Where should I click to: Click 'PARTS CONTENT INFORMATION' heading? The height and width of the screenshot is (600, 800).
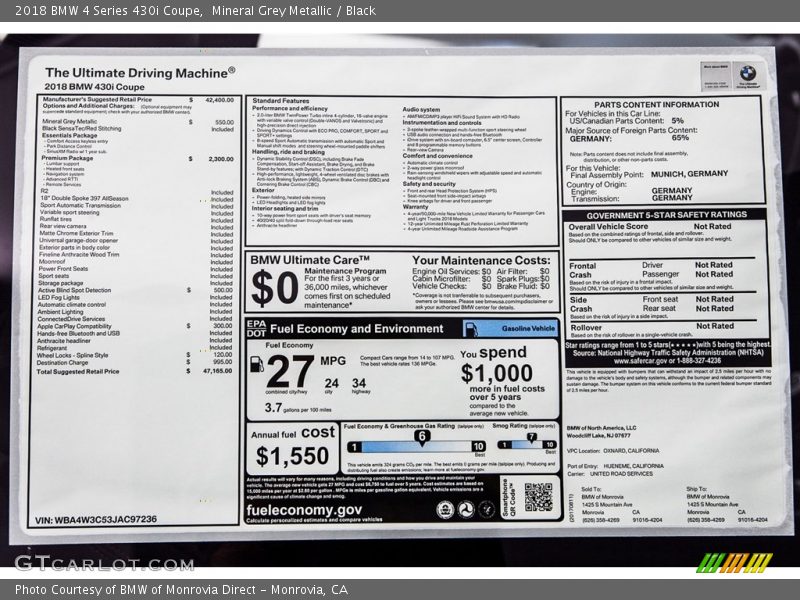coord(657,105)
